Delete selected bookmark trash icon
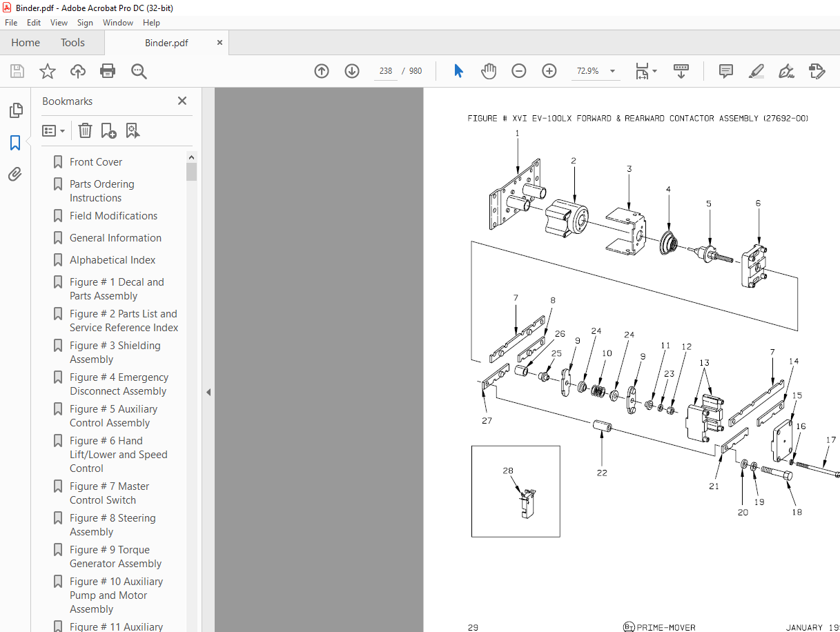Screen dimensions: 840x632 point(85,130)
